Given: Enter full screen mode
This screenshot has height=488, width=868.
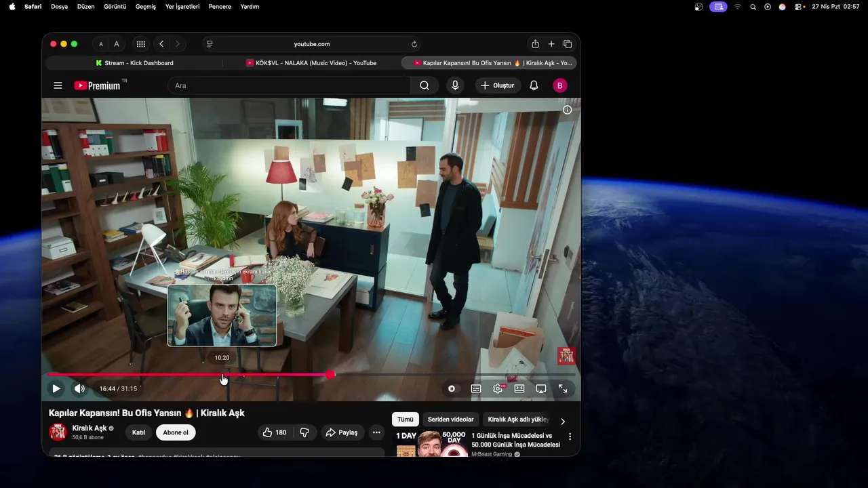Looking at the screenshot, I should 563,388.
